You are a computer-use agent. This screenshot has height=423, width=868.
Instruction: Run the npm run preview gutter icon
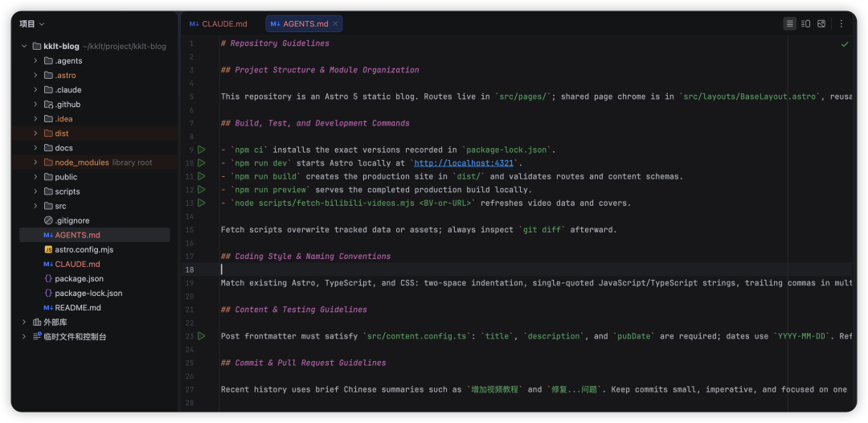(x=202, y=189)
